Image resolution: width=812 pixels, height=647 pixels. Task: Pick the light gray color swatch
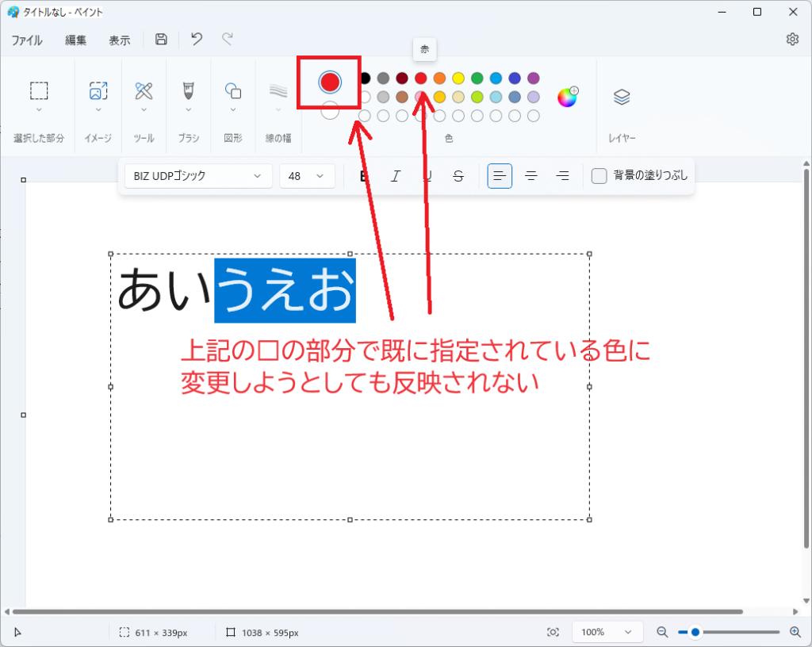point(383,97)
